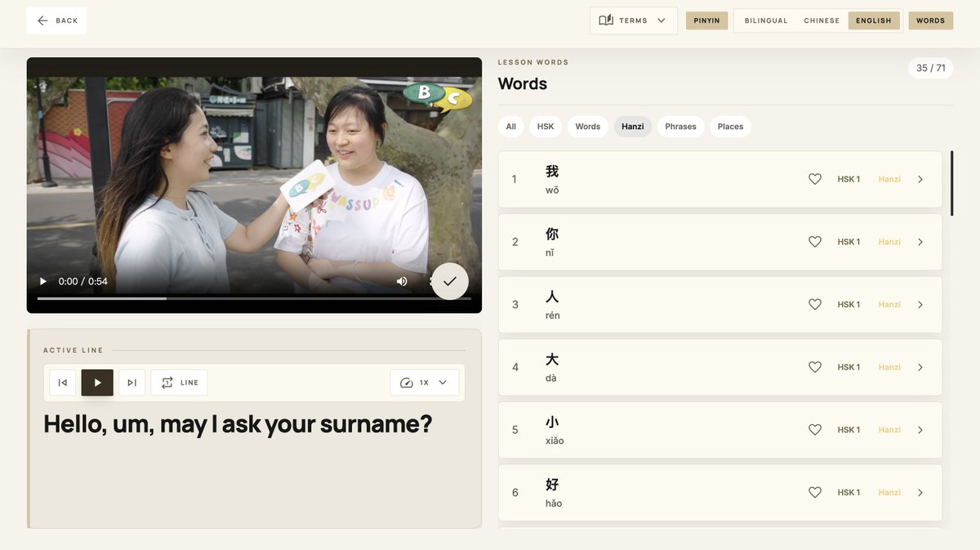Go back using the Back button
The height and width of the screenshot is (550, 980).
[56, 20]
